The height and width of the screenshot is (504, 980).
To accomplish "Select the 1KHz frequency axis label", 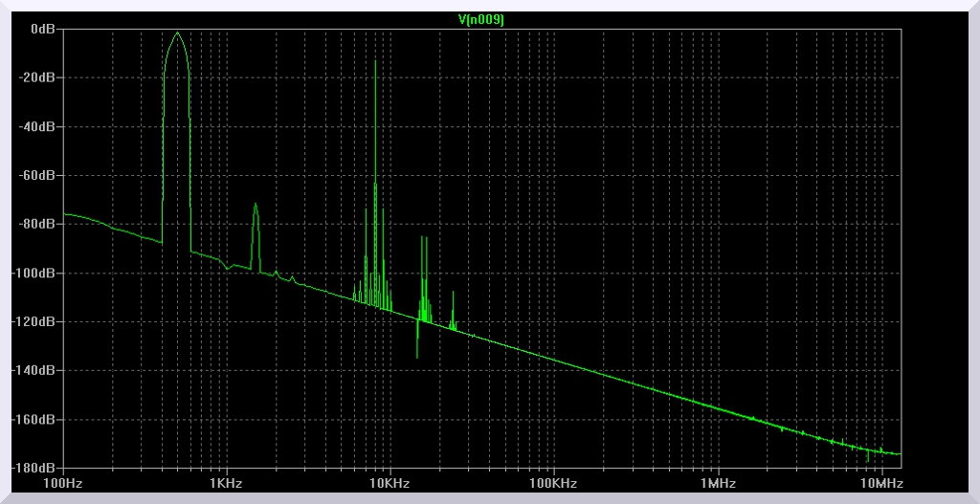I will pos(227,484).
